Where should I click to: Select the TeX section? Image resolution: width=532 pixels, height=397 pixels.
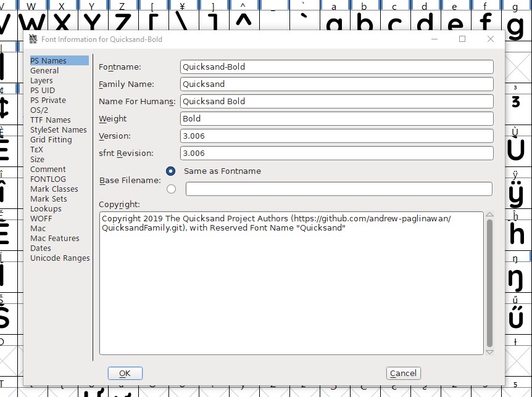[36, 149]
